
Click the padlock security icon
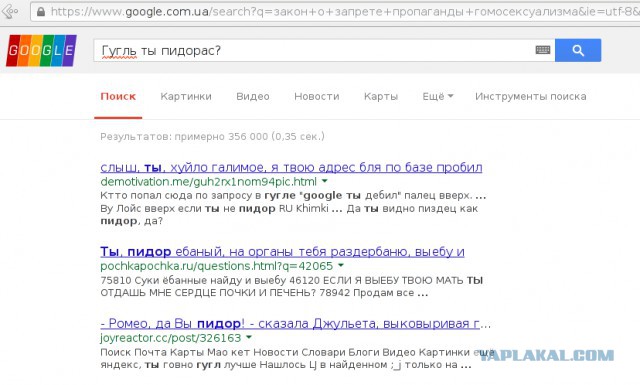click(41, 11)
